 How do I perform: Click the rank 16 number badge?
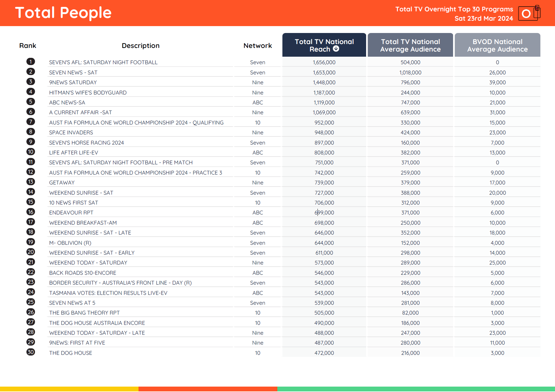pos(31,212)
